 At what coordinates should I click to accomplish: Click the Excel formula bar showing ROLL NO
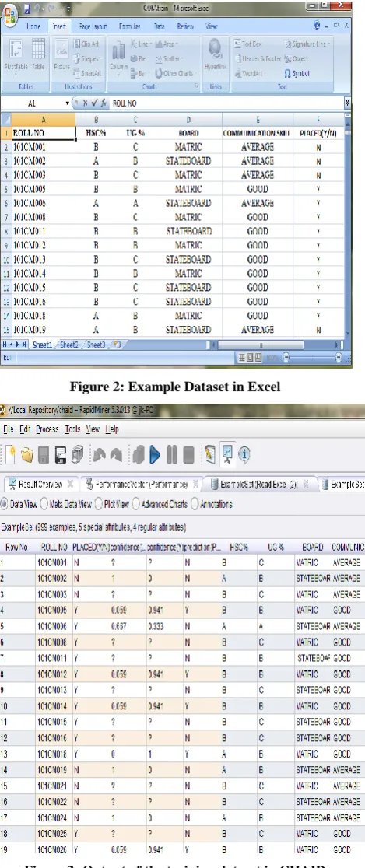coord(226,103)
